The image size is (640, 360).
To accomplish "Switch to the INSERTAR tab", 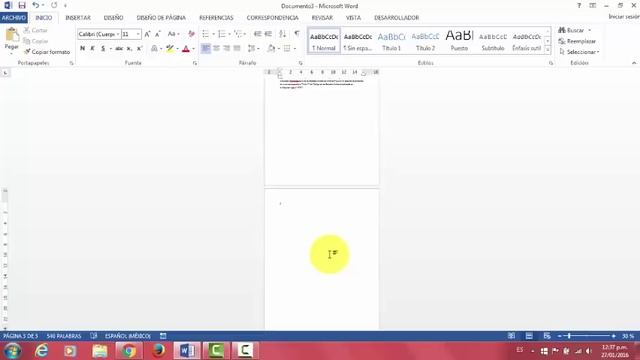I will point(78,18).
